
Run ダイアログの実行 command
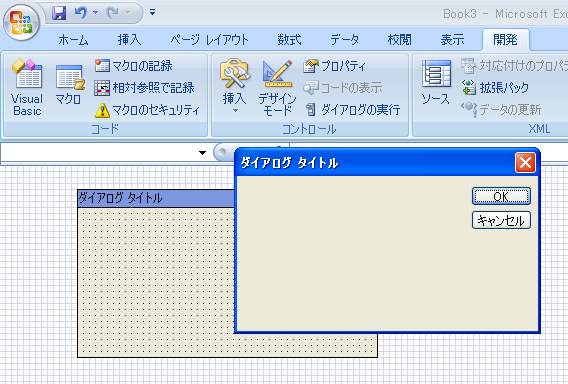coord(352,110)
